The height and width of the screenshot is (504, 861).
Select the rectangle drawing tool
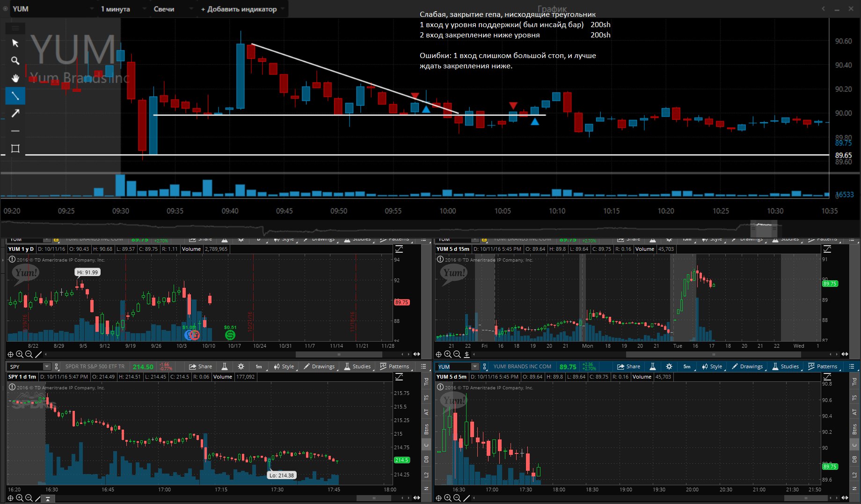pos(15,149)
